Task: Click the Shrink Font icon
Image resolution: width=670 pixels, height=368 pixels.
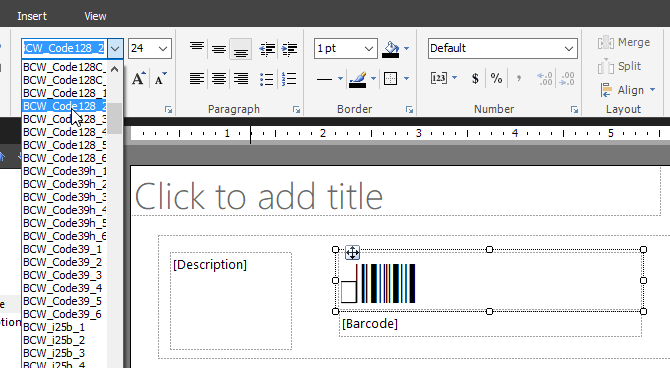Action: pos(160,79)
